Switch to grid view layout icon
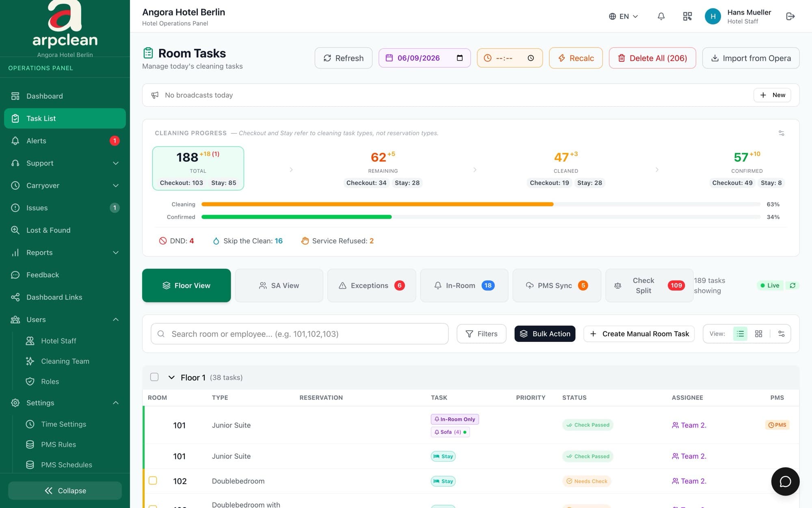The height and width of the screenshot is (508, 812). [x=758, y=334]
